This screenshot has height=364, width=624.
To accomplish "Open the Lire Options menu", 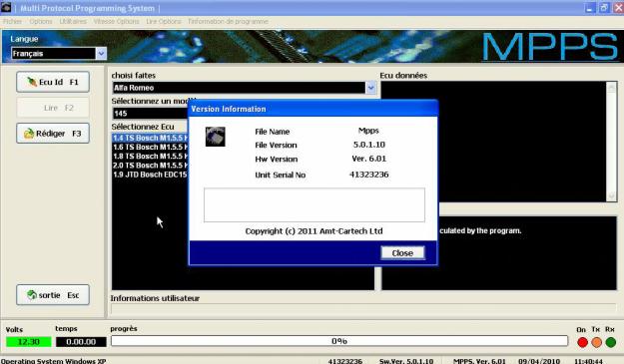I will (x=163, y=22).
